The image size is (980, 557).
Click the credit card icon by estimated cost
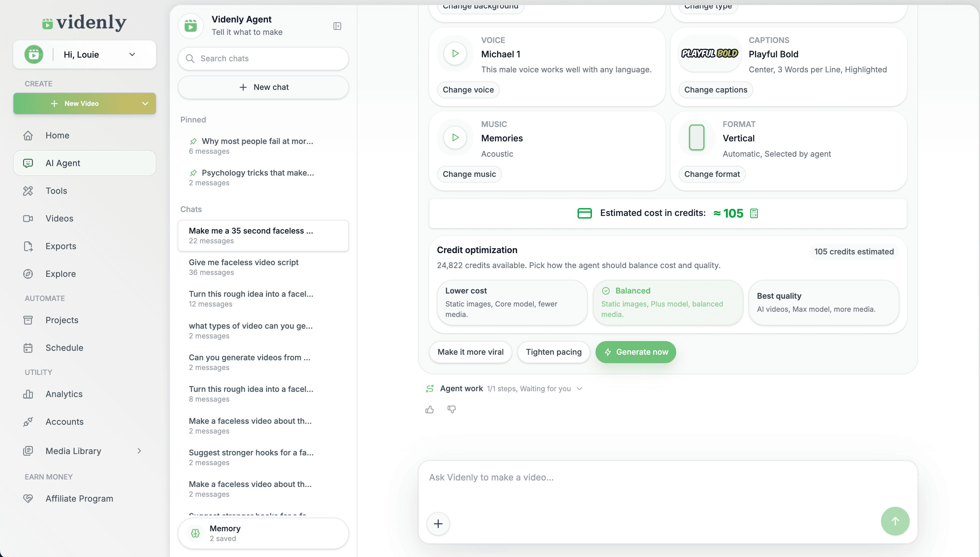(584, 213)
